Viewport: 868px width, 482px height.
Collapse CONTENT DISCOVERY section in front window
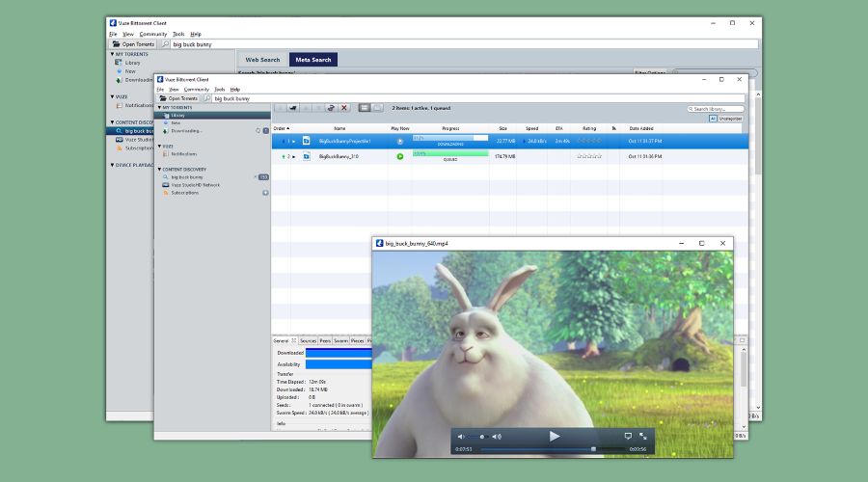[159, 170]
